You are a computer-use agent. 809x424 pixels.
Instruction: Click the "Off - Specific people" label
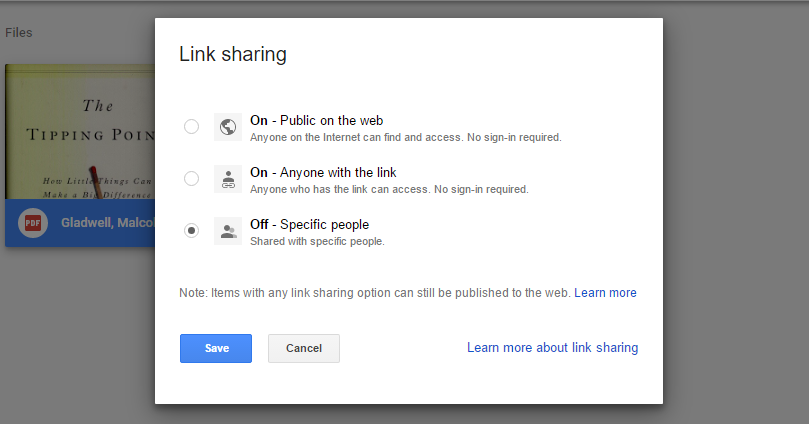click(x=310, y=224)
